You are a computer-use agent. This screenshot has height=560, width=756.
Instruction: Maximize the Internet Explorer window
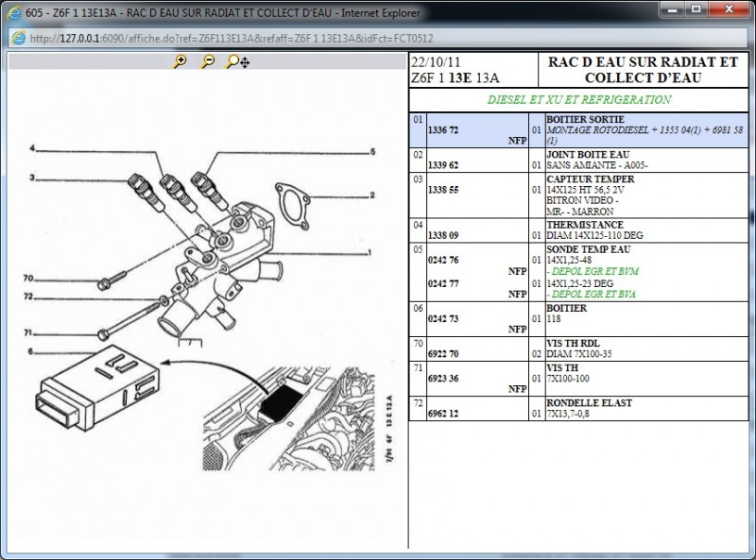(x=696, y=11)
